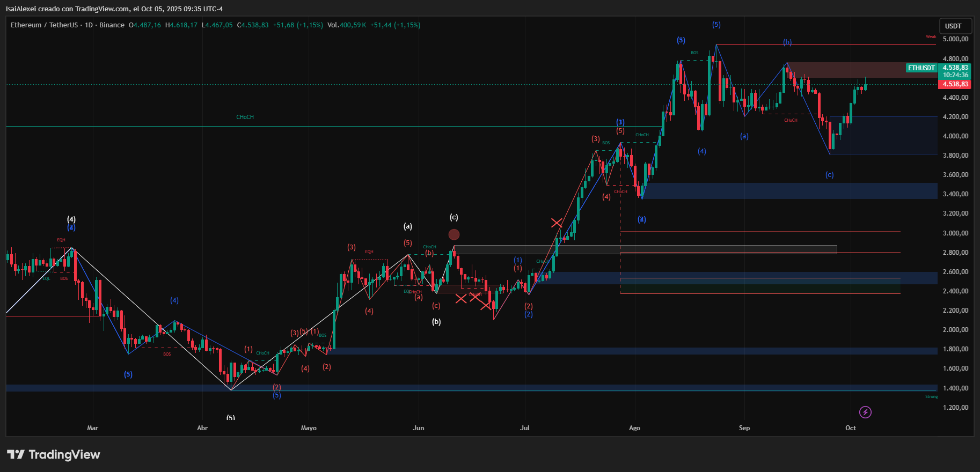This screenshot has width=980, height=472.
Task: Click the red 4.538,83 price label
Action: click(955, 84)
